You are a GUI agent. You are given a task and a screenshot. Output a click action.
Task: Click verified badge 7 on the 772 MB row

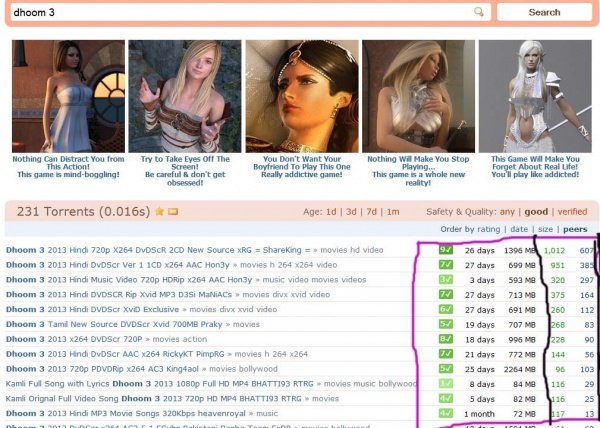coord(446,354)
